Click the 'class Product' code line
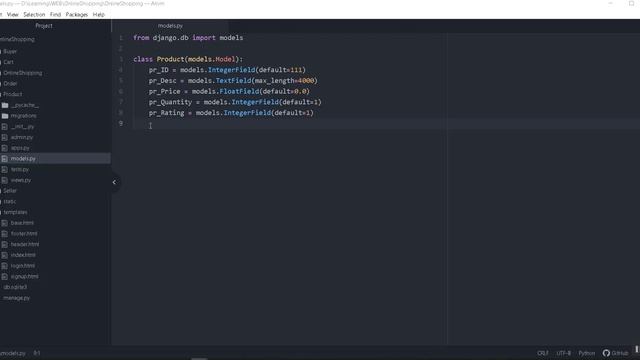Screen dimensions: 640x360 (x=188, y=59)
